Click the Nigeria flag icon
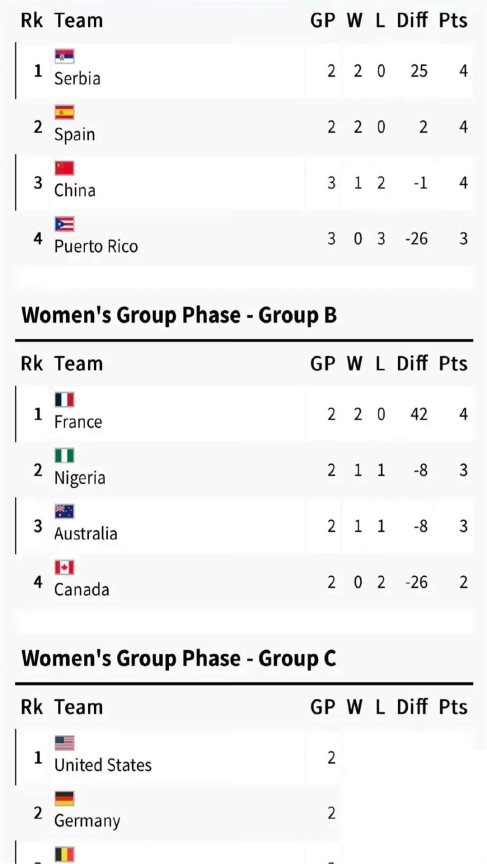487x864 pixels. click(x=64, y=456)
